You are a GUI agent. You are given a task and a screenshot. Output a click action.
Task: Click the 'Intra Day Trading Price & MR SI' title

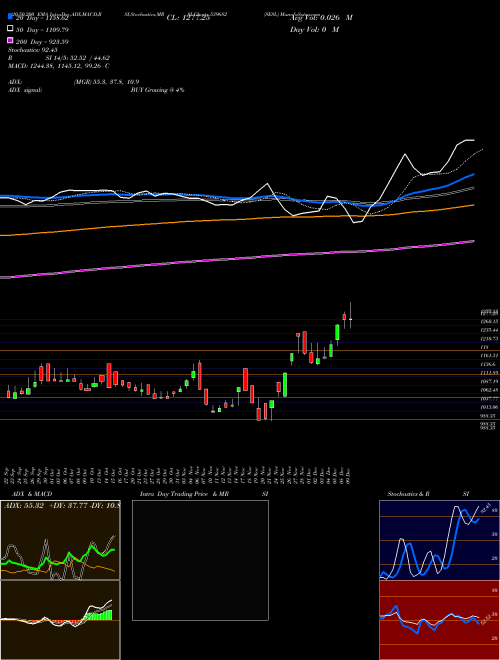pos(204,494)
